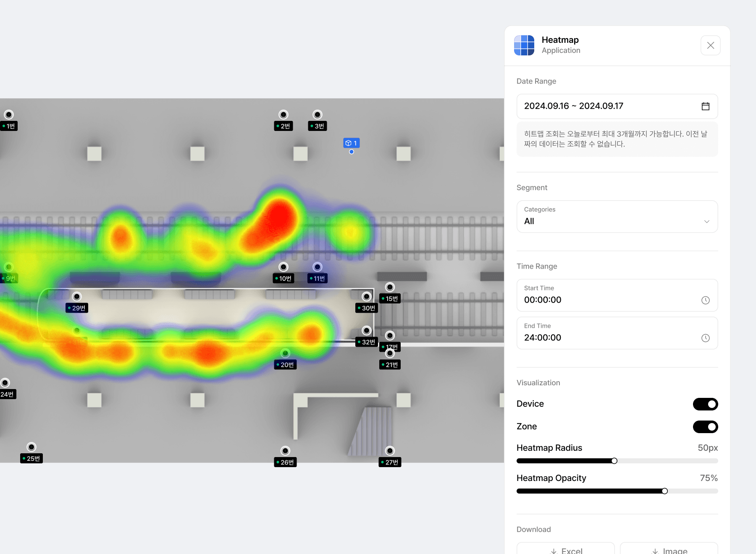Image resolution: width=756 pixels, height=554 pixels.
Task: Open the date range calendar icon
Action: 706,106
